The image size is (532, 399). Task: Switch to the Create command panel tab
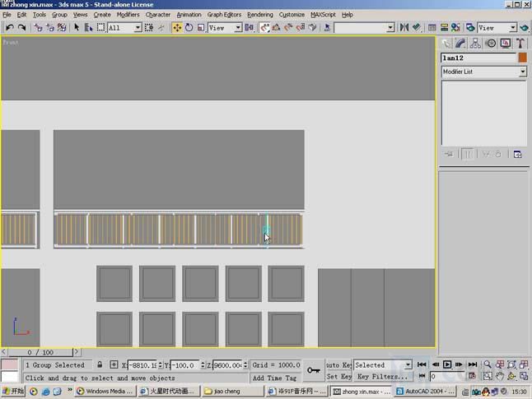[x=446, y=43]
